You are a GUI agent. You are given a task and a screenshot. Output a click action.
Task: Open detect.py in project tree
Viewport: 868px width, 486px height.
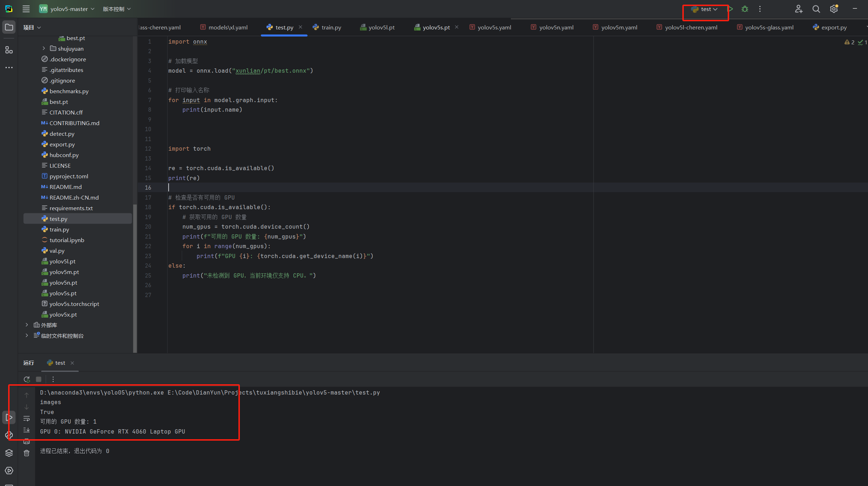[x=62, y=134]
